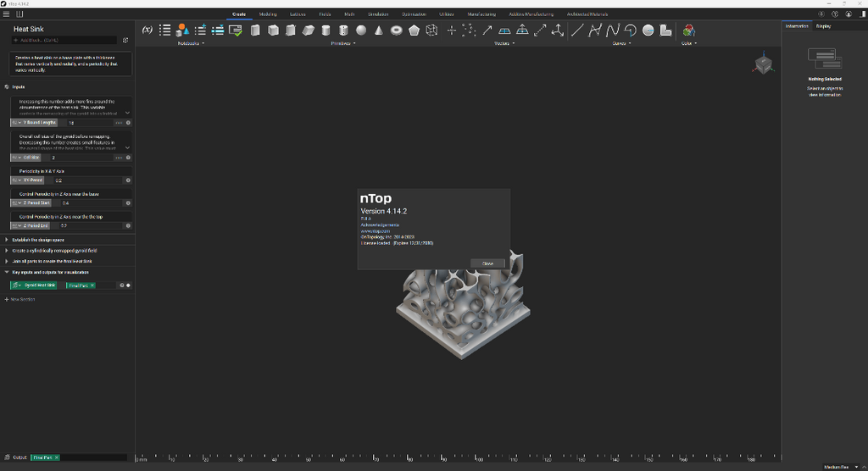Toggle circle button for Y Bound Lengths input
Screen dimensions: 868x471
click(129, 123)
